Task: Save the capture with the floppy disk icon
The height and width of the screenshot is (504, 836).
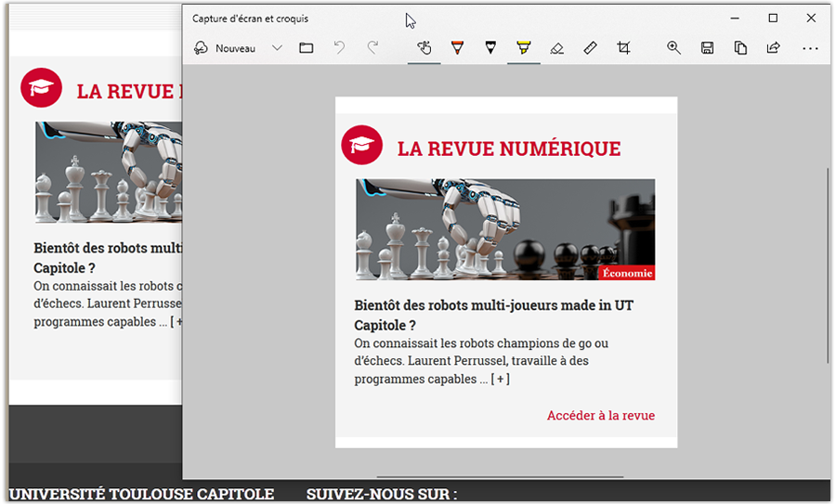Action: tap(707, 48)
